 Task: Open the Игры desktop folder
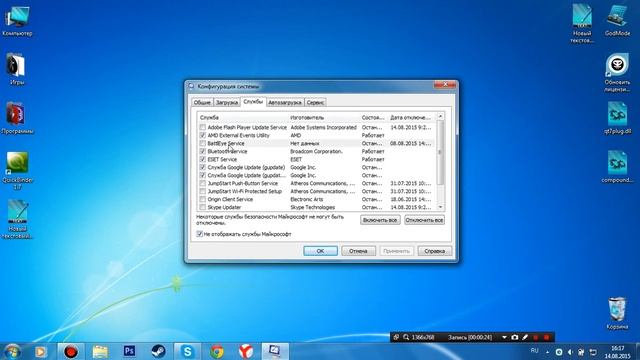pyautogui.click(x=16, y=68)
